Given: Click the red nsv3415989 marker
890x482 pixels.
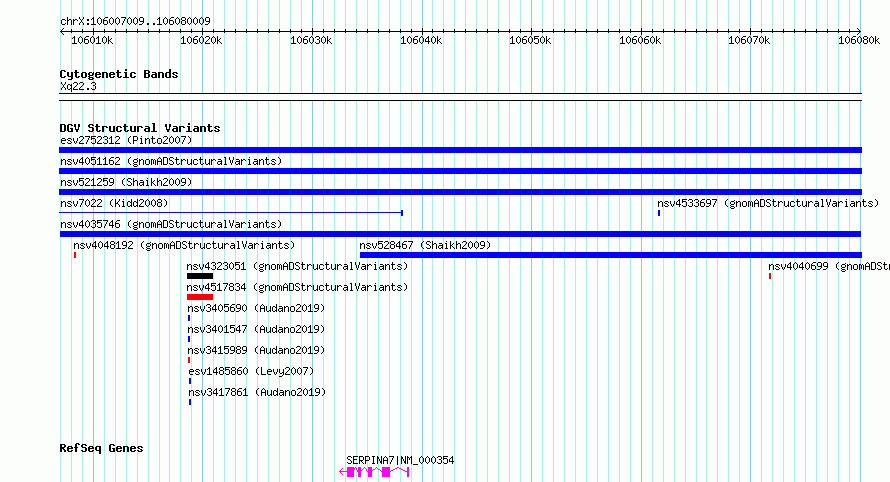Looking at the screenshot, I should point(189,360).
